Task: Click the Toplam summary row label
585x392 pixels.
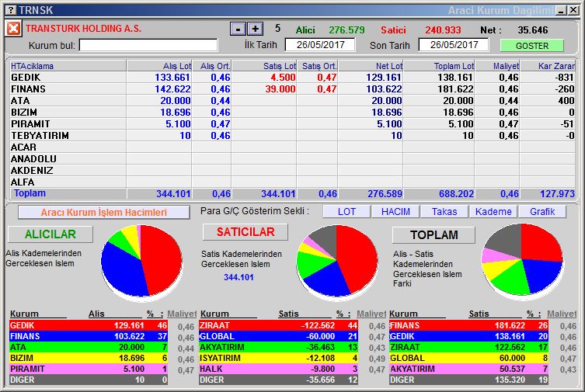Action: click(x=30, y=193)
